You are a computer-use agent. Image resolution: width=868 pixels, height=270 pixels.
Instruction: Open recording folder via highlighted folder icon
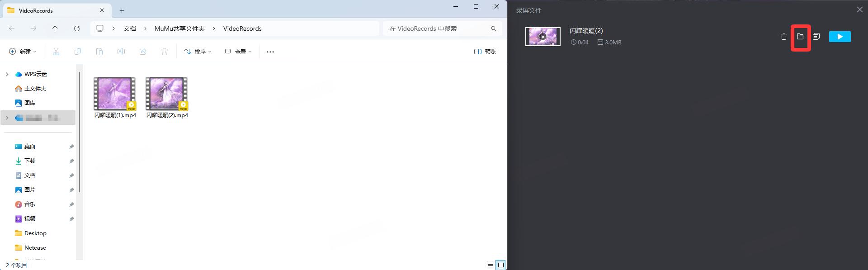coord(800,37)
